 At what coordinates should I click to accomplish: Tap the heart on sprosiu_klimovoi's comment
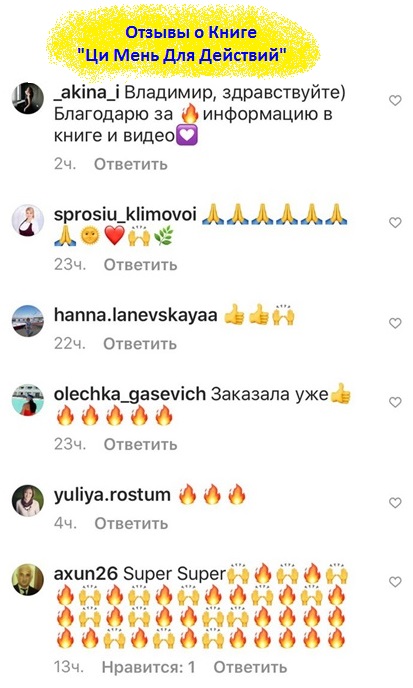click(x=395, y=223)
